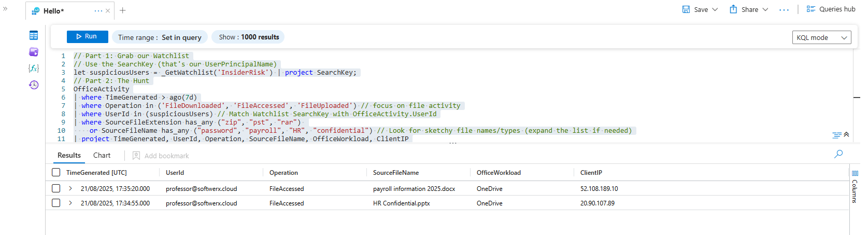
Task: Change the Show 1000 results limit
Action: click(249, 37)
